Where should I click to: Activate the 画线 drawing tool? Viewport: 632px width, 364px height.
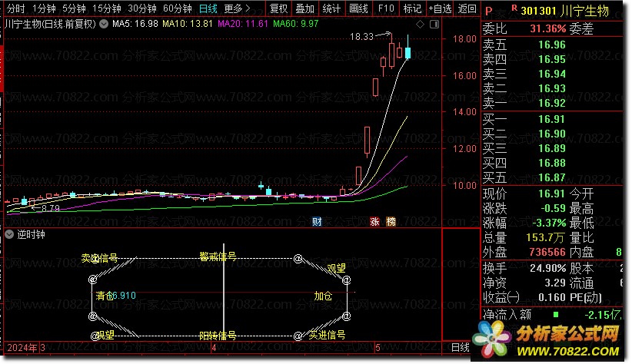pos(358,8)
